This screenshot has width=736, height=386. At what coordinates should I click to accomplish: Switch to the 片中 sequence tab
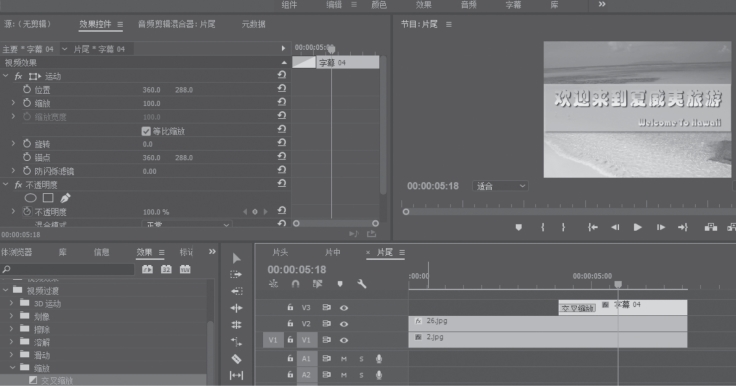(332, 253)
